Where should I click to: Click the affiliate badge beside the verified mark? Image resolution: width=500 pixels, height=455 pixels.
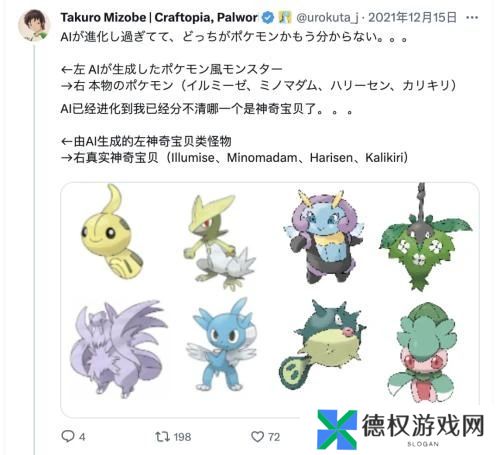(x=284, y=17)
